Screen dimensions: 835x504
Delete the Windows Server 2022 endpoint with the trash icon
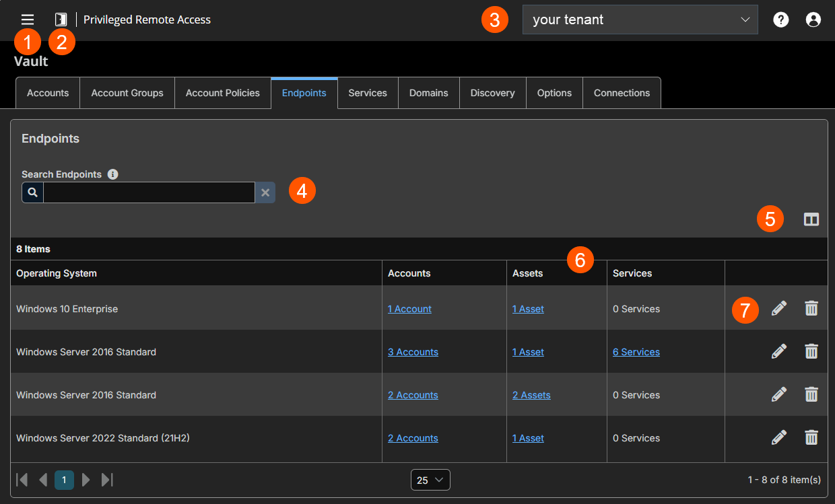tap(811, 437)
